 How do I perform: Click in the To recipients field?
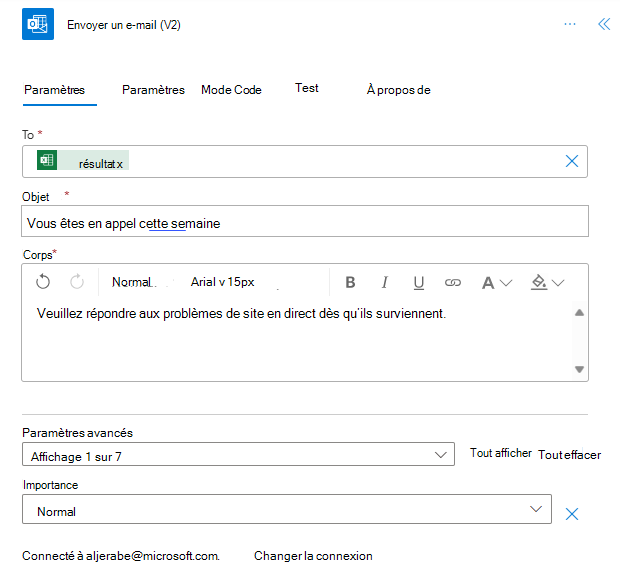(305, 161)
